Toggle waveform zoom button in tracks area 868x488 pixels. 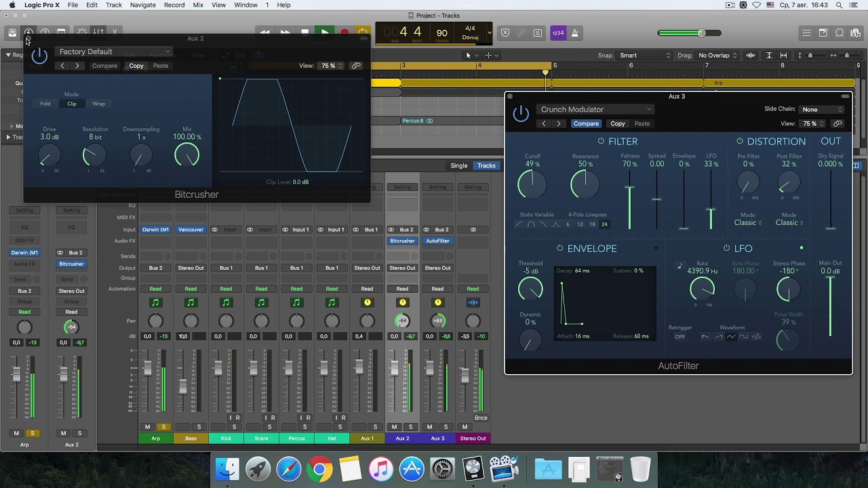click(x=749, y=56)
